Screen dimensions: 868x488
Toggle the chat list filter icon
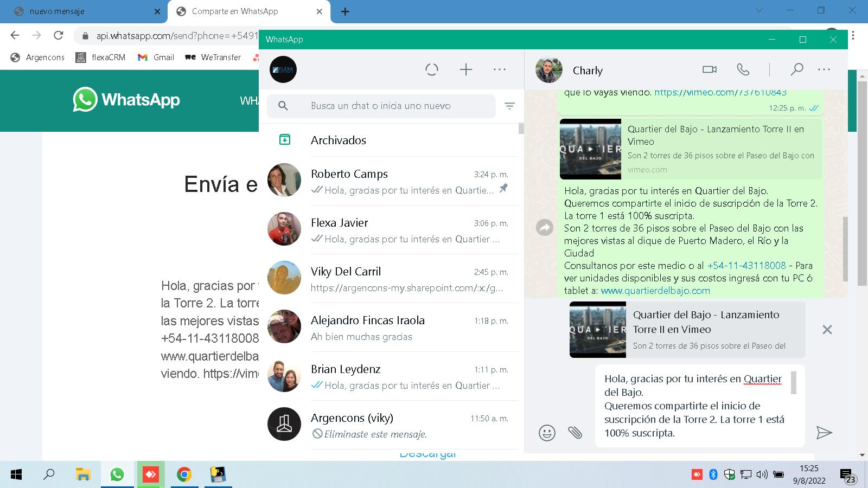pos(509,106)
